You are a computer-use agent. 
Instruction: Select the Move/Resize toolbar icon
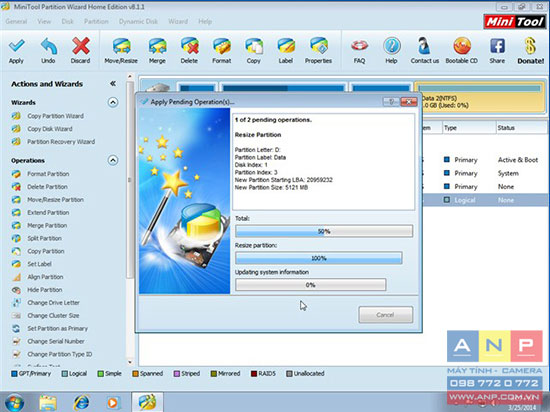[x=121, y=46]
